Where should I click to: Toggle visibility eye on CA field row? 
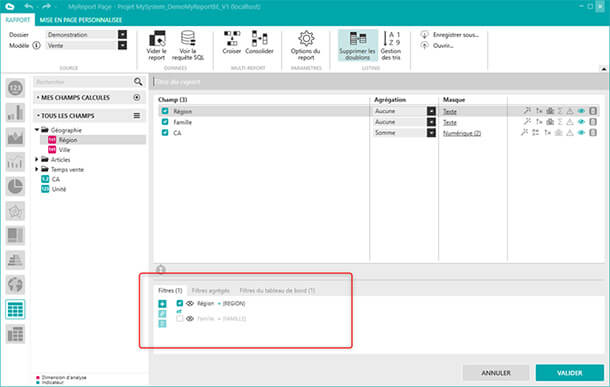(581, 133)
